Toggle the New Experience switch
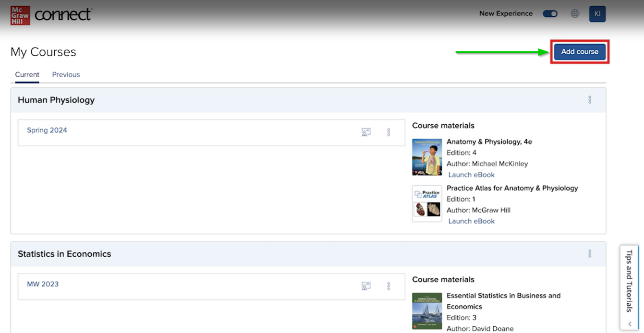The height and width of the screenshot is (333, 644). pos(550,13)
